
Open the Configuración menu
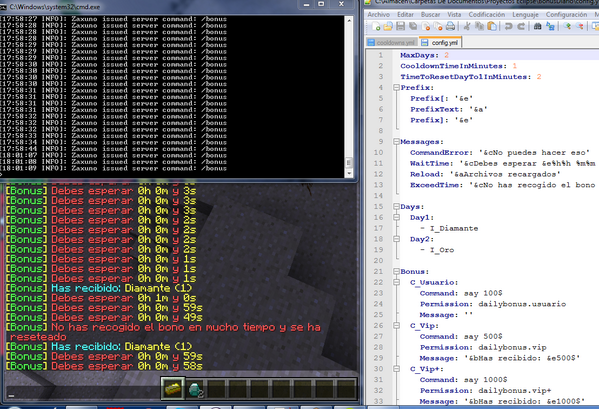566,15
